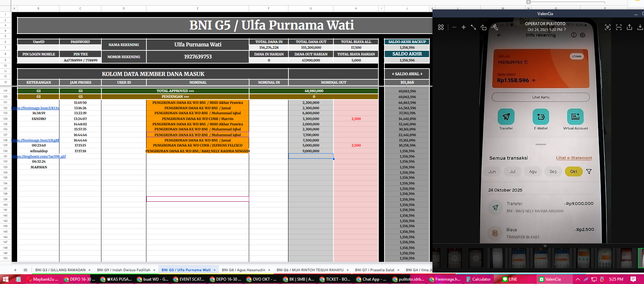644x284 pixels.
Task: Switch to BNI G8 / Agus Hasanudin sheet
Action: (x=243, y=270)
